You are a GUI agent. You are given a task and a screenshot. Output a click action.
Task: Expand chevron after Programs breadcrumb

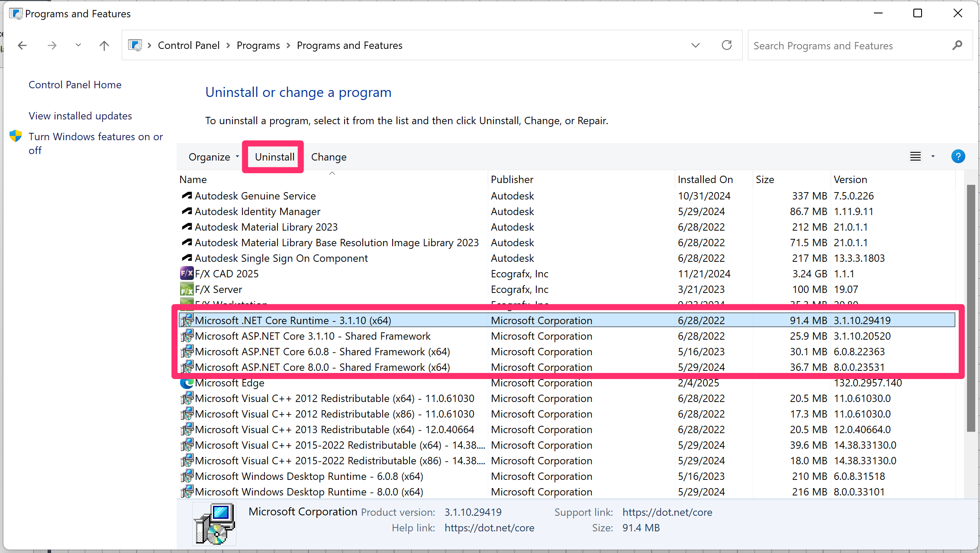[289, 45]
